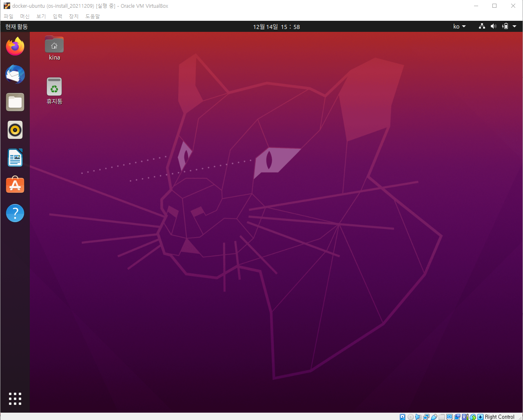Click VirtualBox shared folders indicator

pyautogui.click(x=441, y=417)
